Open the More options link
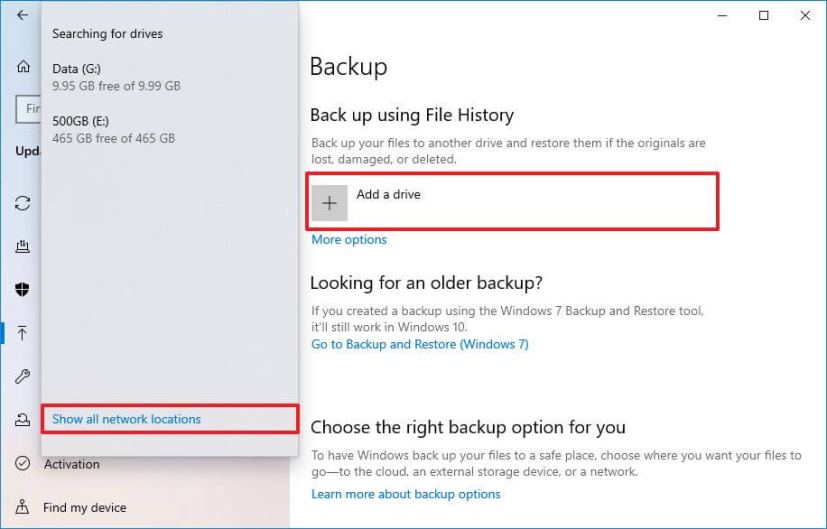Viewport: 827px width, 529px height. point(349,240)
